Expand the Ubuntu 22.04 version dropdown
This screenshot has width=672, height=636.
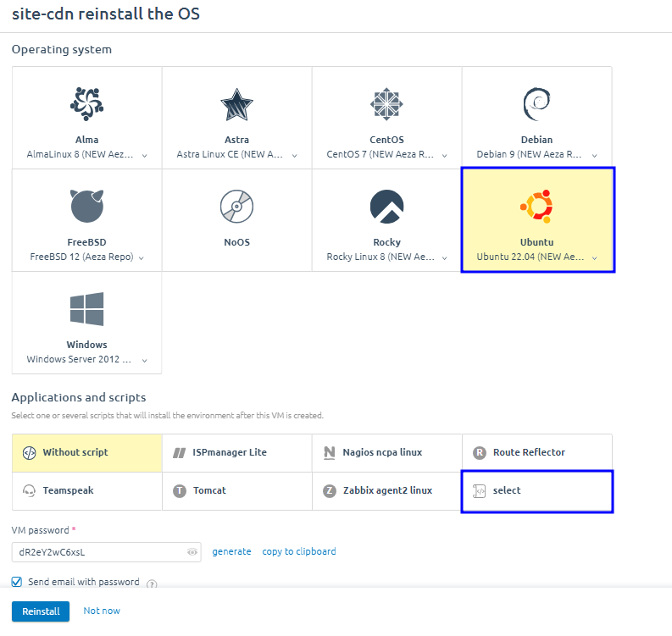[x=595, y=257]
